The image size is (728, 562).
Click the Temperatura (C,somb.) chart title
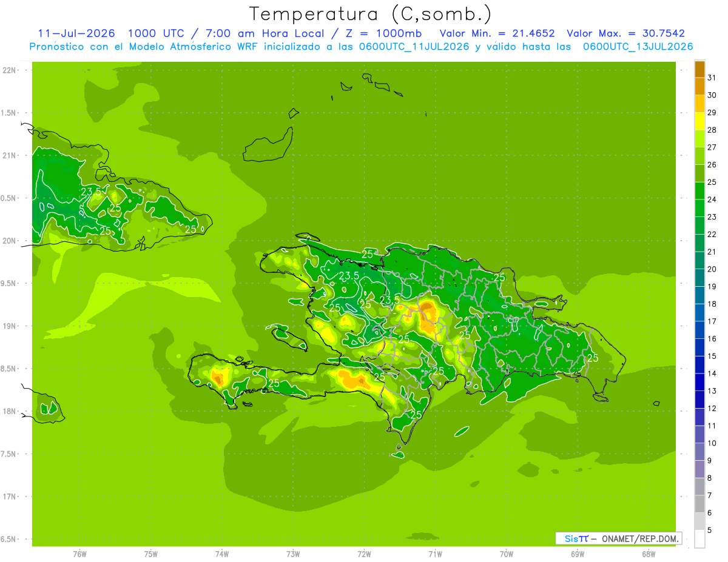(x=370, y=14)
